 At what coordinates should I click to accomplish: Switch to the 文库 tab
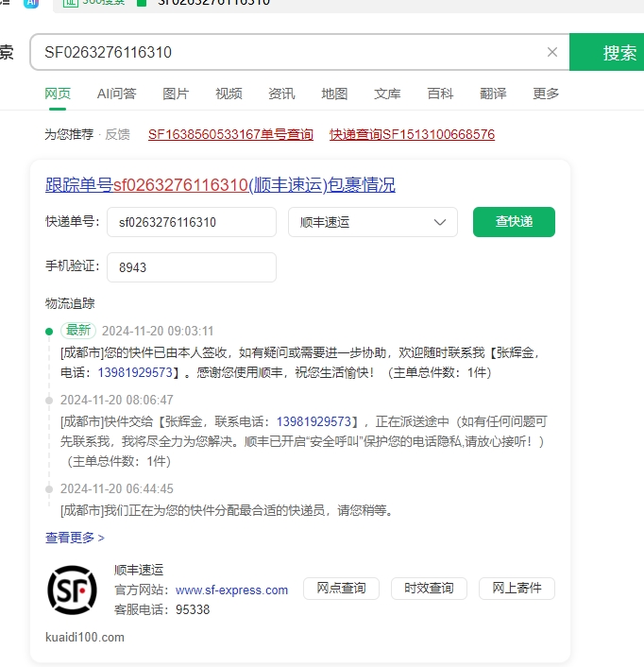(x=387, y=94)
